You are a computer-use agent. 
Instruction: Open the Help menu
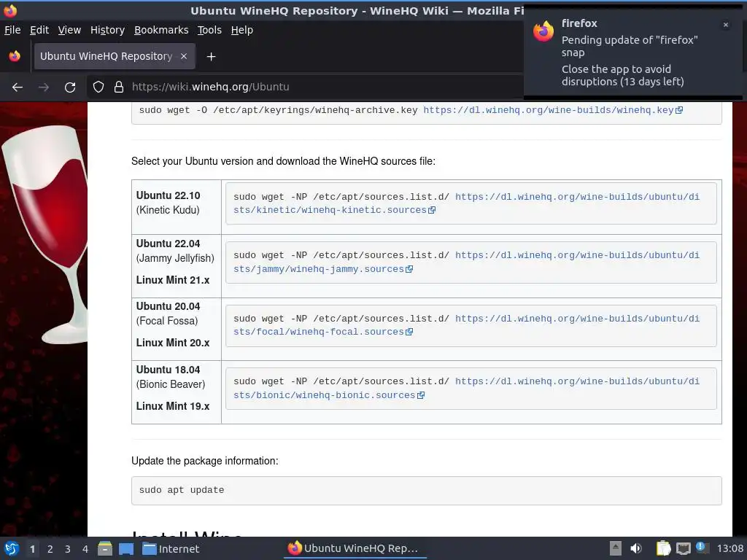coord(242,30)
